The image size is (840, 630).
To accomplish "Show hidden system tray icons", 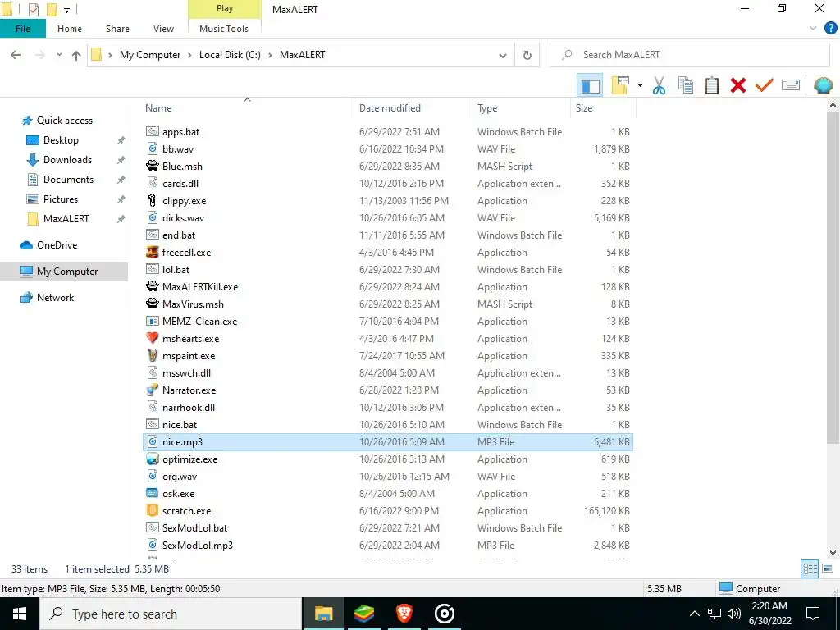I will point(694,614).
